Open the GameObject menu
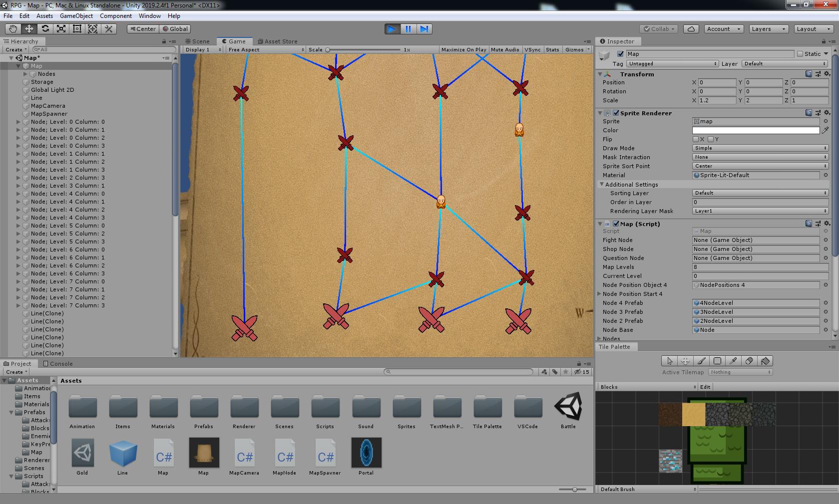 click(x=76, y=16)
